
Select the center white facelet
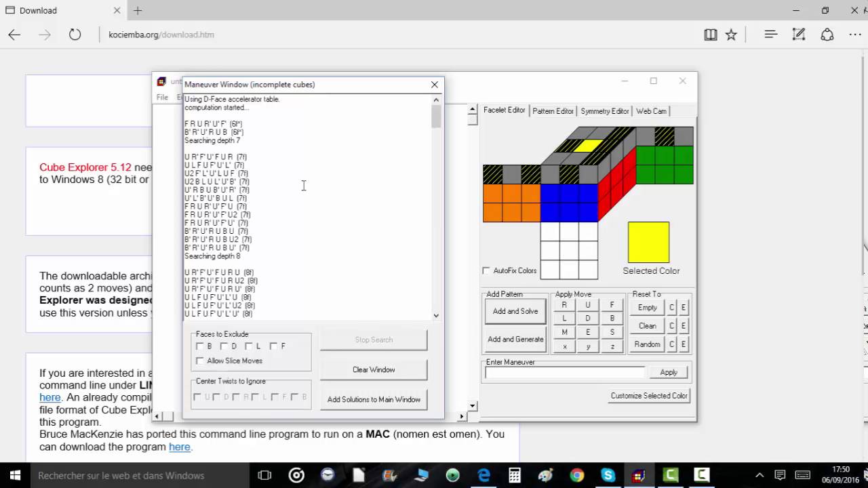pyautogui.click(x=569, y=251)
